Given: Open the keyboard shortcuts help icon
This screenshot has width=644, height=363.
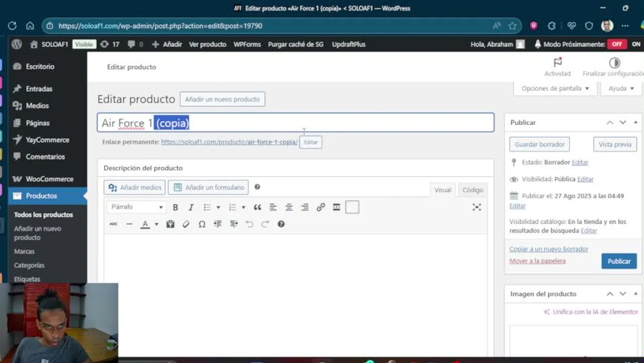Looking at the screenshot, I should pyautogui.click(x=281, y=224).
